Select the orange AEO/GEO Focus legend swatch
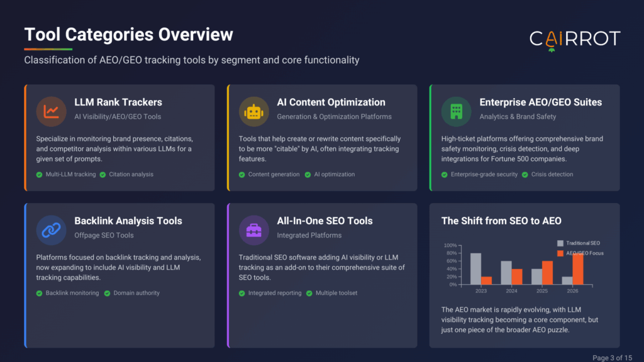Screen dimensions: 644x362 560,253
